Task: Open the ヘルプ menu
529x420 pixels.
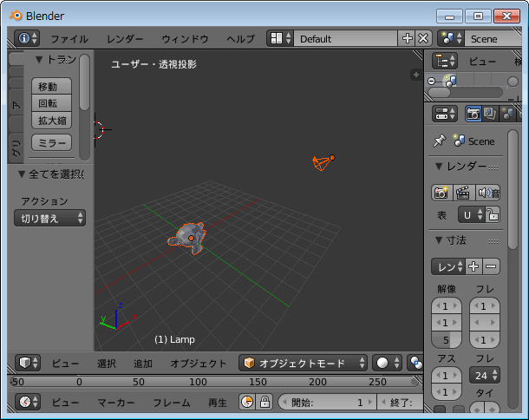Action: 240,39
